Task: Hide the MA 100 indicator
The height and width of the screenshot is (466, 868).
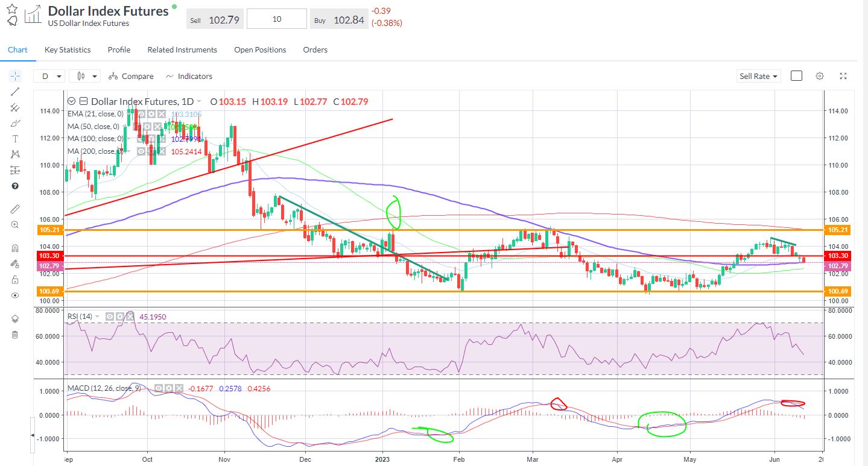Action: pos(141,139)
